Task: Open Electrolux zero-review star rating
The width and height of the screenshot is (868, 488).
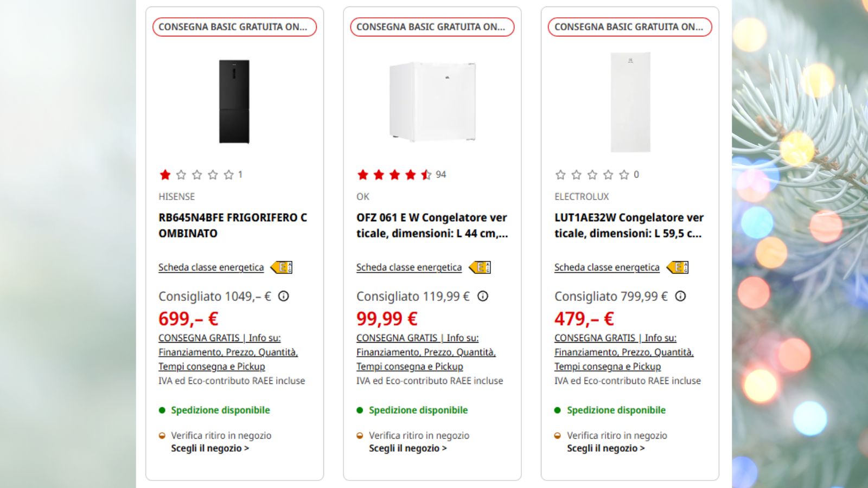Action: click(597, 175)
